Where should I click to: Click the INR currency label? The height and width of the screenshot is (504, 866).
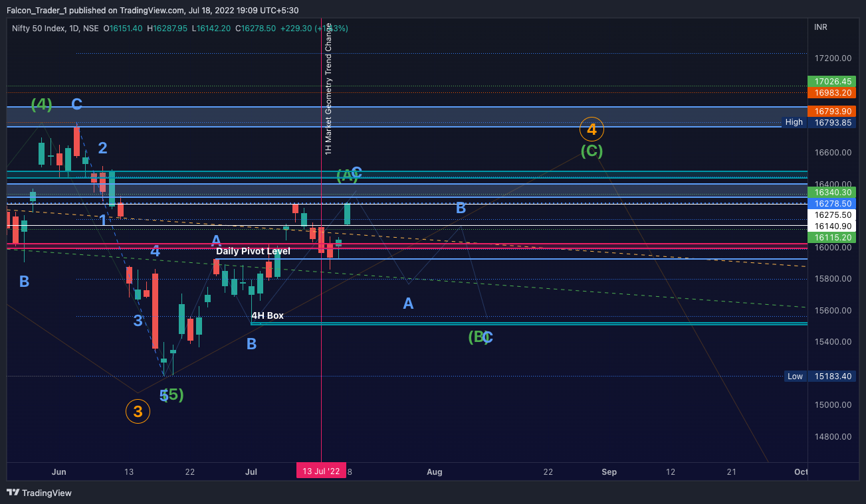(821, 27)
